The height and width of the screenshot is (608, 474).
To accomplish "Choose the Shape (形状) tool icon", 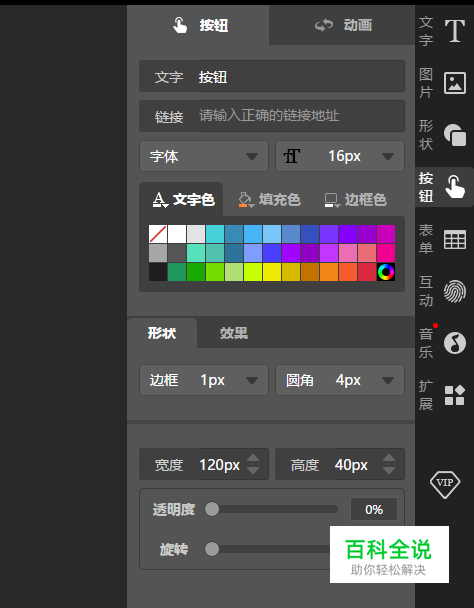I will coord(455,135).
